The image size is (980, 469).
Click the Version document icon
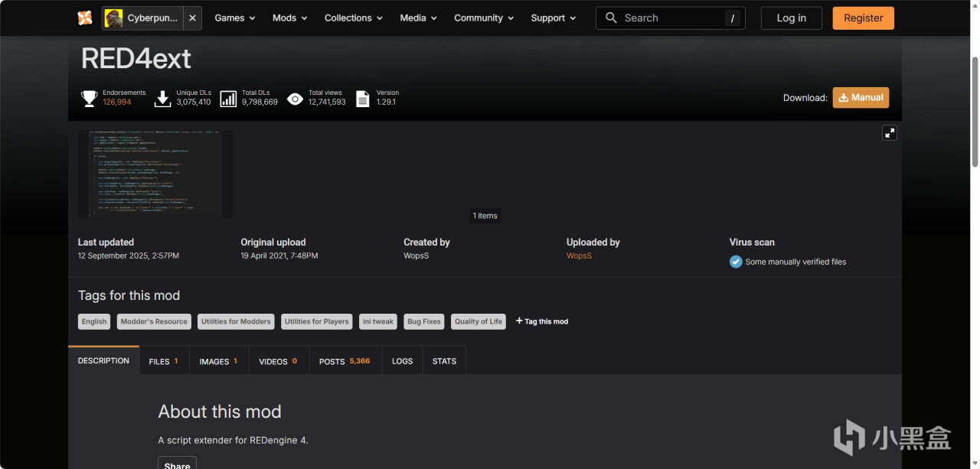point(363,98)
